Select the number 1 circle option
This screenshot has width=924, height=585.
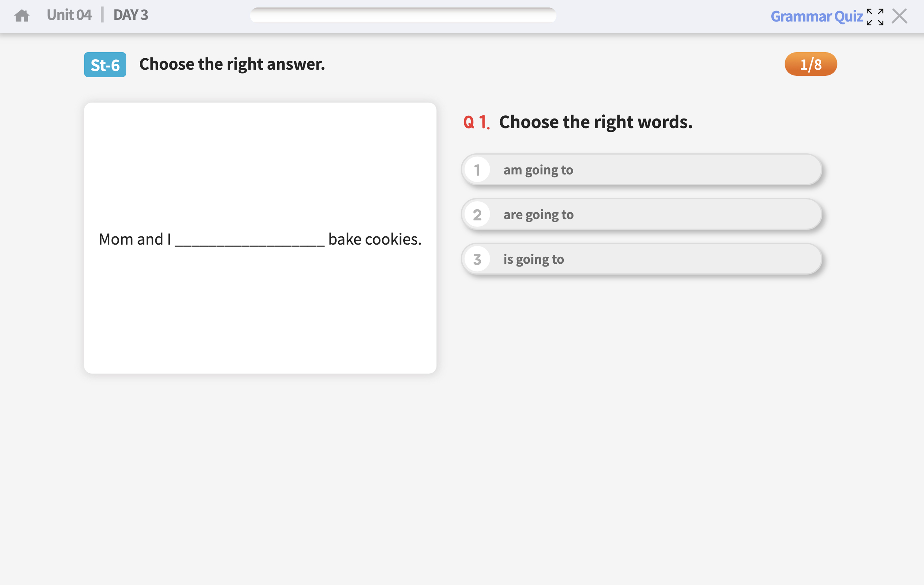pyautogui.click(x=477, y=170)
